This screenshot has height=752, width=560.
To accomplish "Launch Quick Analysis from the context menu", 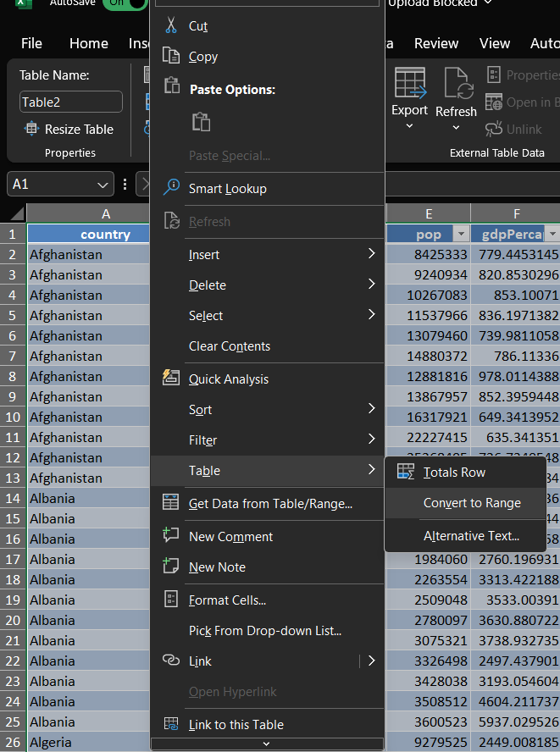I will click(x=228, y=379).
